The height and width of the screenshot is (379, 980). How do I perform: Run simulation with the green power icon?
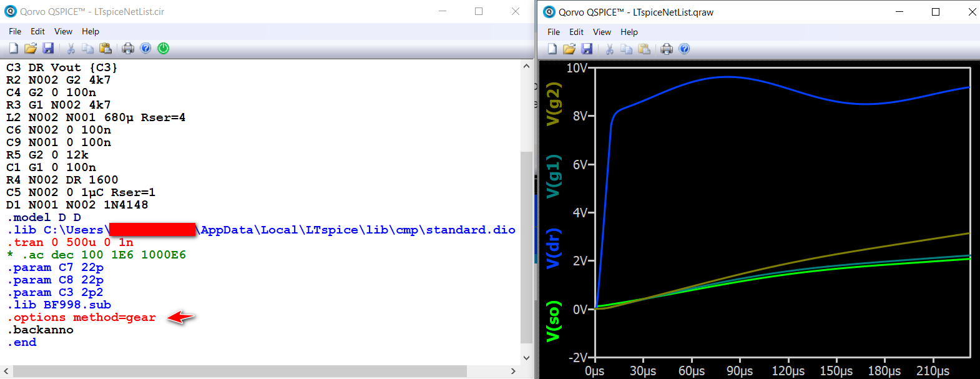click(x=163, y=48)
